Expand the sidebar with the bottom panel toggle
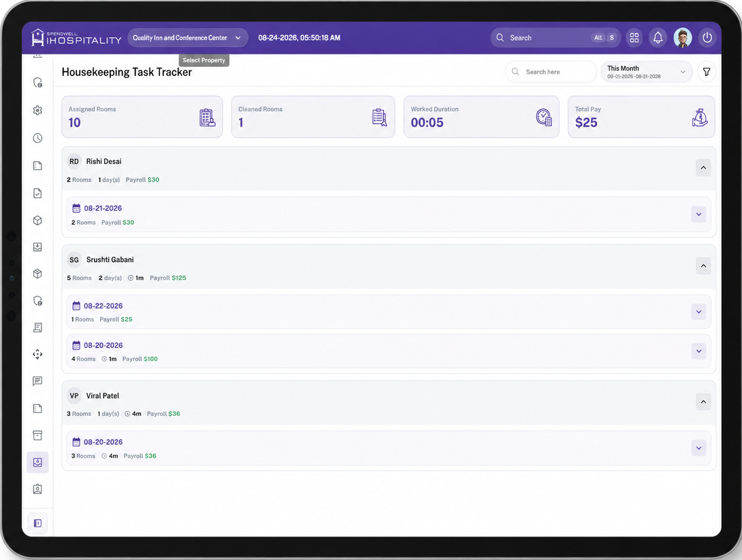The height and width of the screenshot is (560, 742). pos(38,523)
